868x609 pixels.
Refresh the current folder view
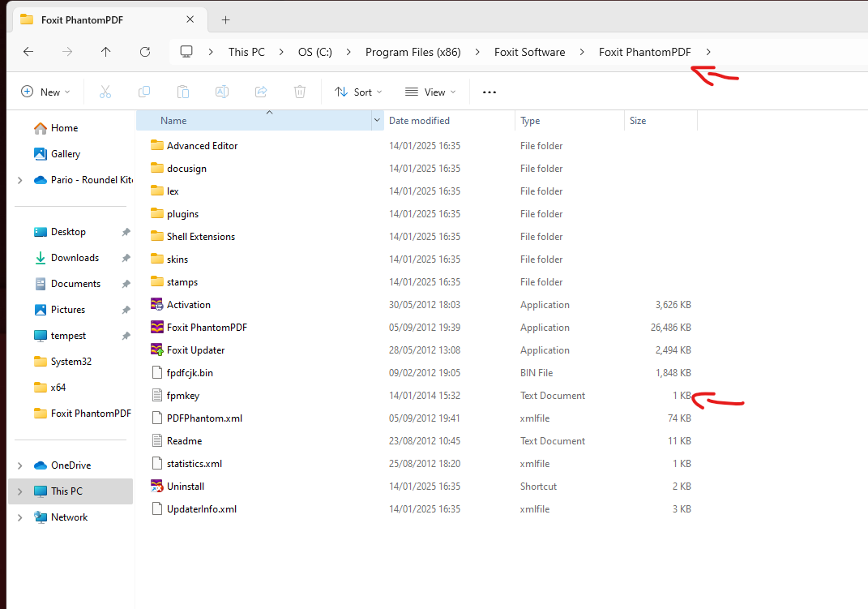point(145,51)
